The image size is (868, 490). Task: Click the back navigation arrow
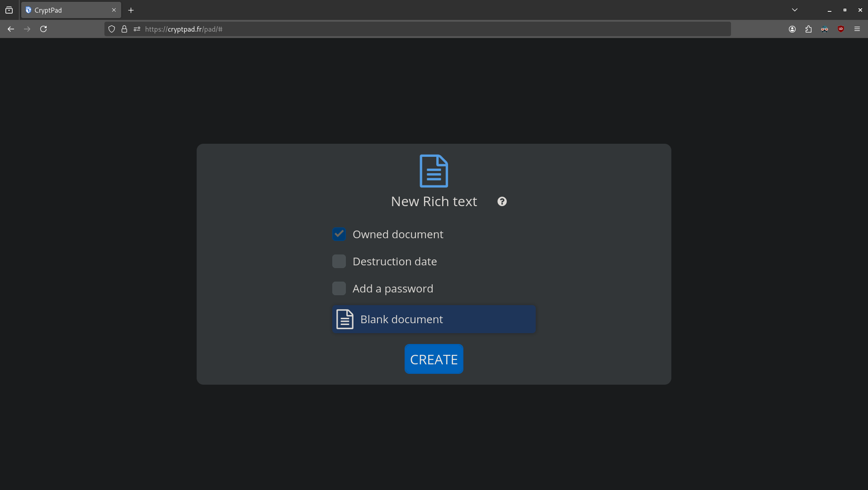(11, 29)
